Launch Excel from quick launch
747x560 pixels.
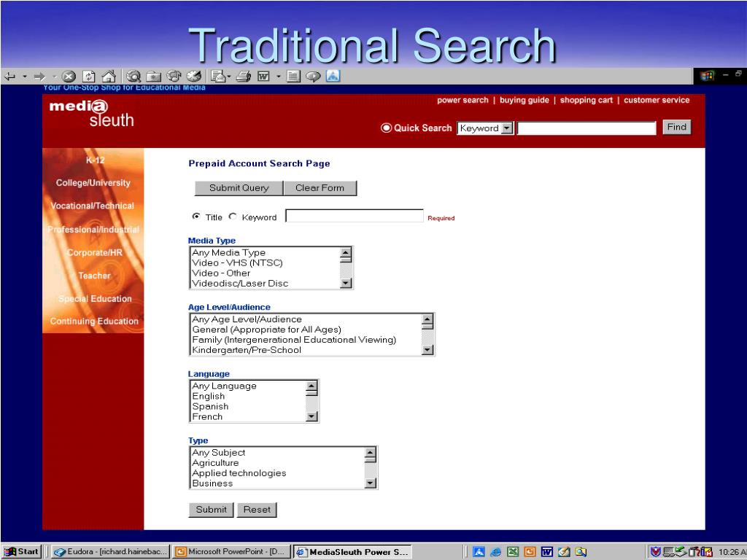pyautogui.click(x=513, y=552)
